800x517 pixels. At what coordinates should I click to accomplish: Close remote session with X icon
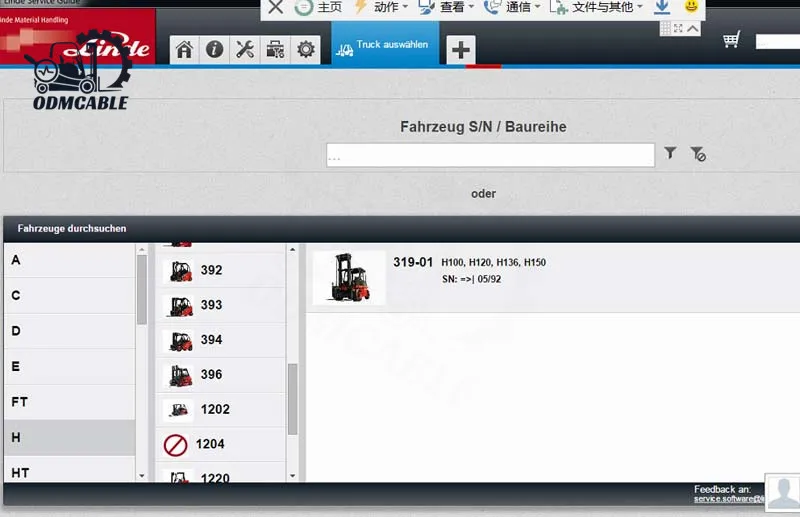(276, 7)
